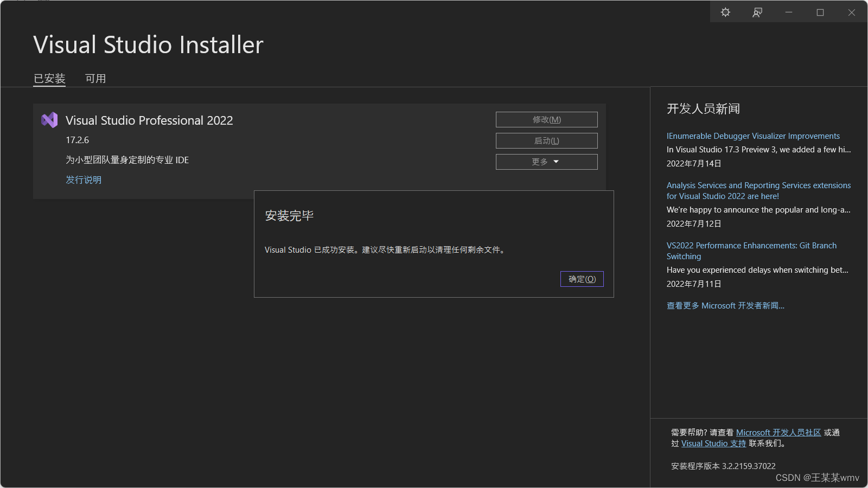Maximize the Visual Studio Installer window
The image size is (868, 488).
820,12
